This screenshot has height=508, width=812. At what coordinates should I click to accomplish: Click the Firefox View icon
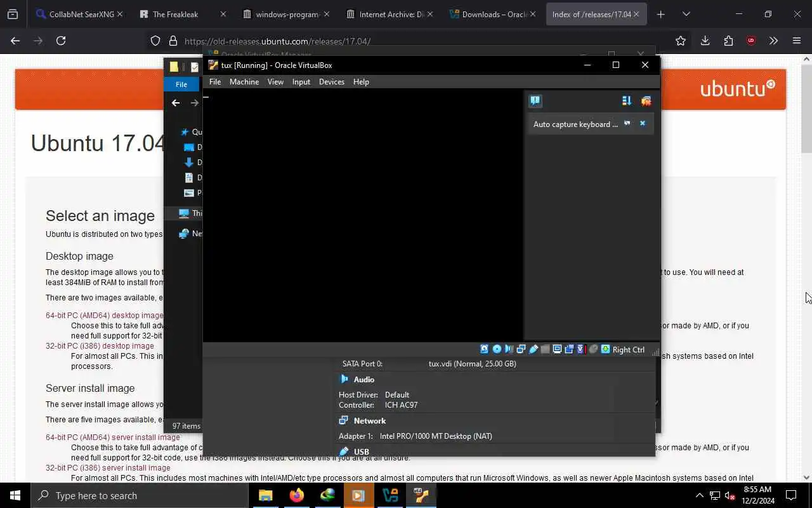(x=13, y=14)
